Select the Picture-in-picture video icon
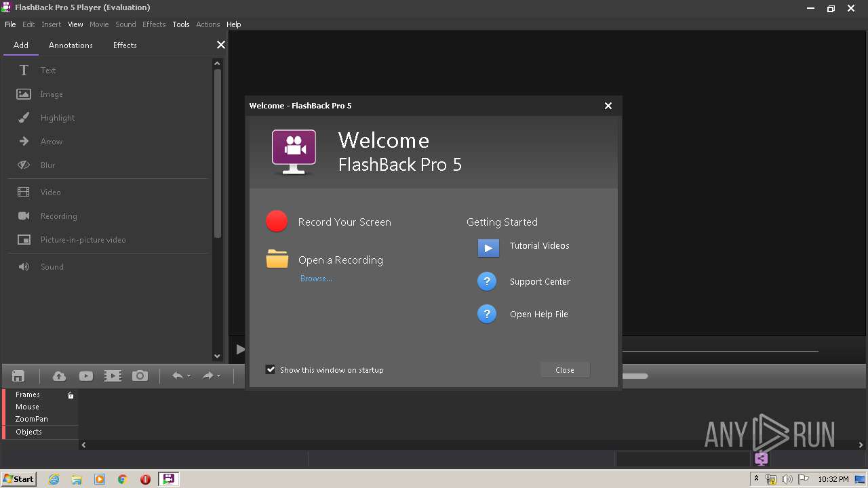The image size is (868, 488). [x=24, y=240]
